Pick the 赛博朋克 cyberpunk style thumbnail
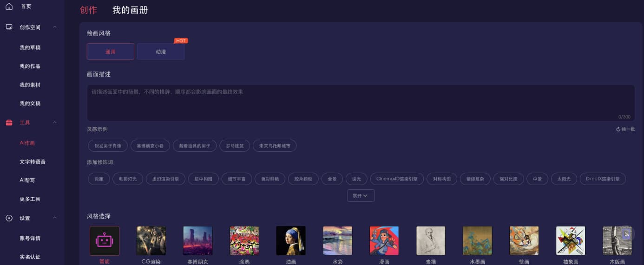The height and width of the screenshot is (265, 644). point(198,240)
